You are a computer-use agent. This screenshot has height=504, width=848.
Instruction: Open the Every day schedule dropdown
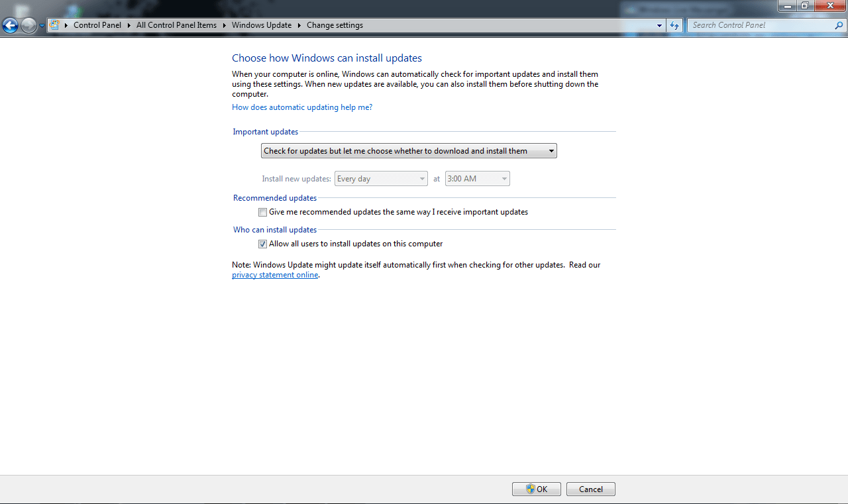pyautogui.click(x=381, y=179)
